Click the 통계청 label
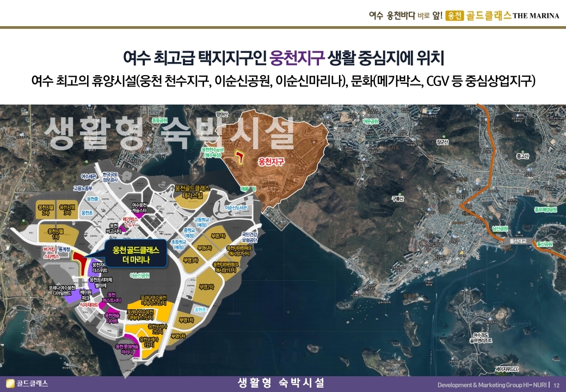The height and width of the screenshot is (392, 566). pyautogui.click(x=65, y=249)
